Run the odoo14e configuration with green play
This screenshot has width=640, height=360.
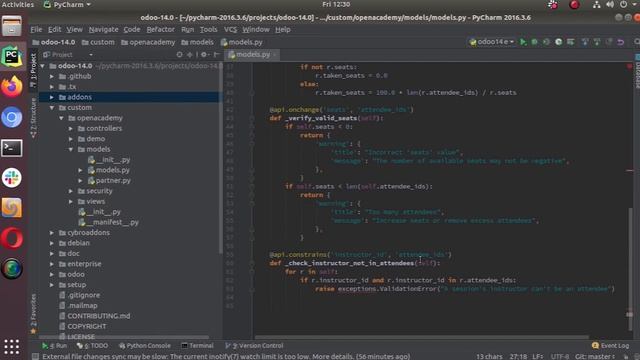(x=523, y=42)
